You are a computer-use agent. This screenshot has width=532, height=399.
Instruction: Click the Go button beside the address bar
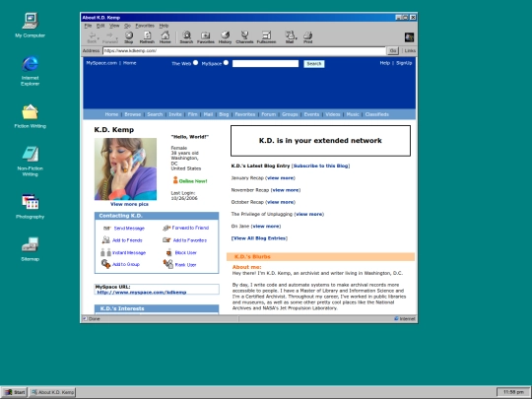(x=393, y=50)
